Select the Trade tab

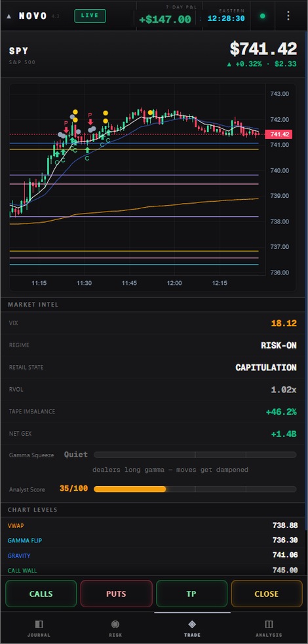[192, 628]
